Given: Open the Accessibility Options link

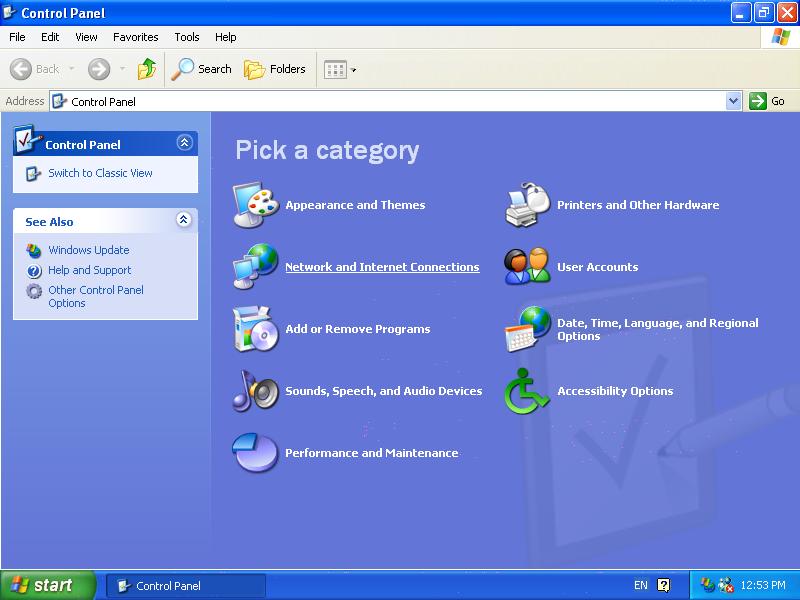Looking at the screenshot, I should (x=615, y=391).
